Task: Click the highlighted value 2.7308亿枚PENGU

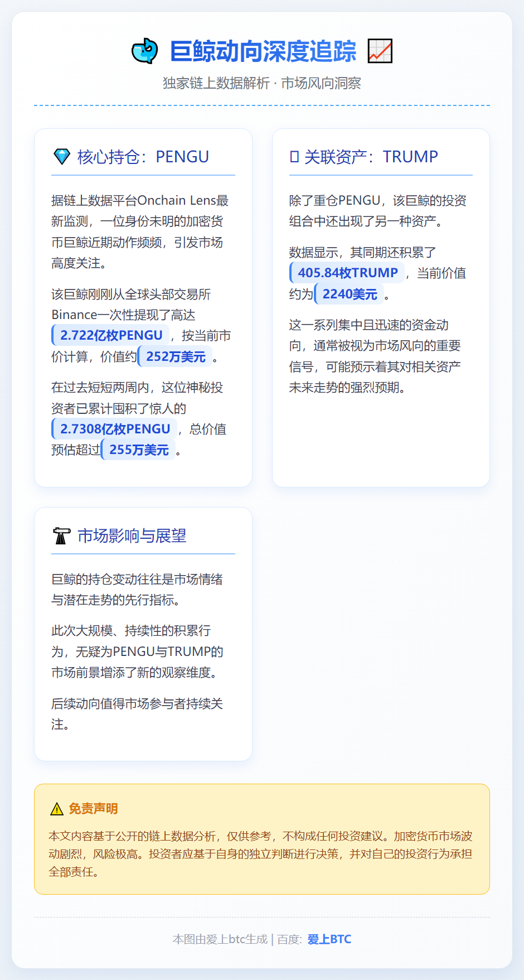Action: click(114, 429)
